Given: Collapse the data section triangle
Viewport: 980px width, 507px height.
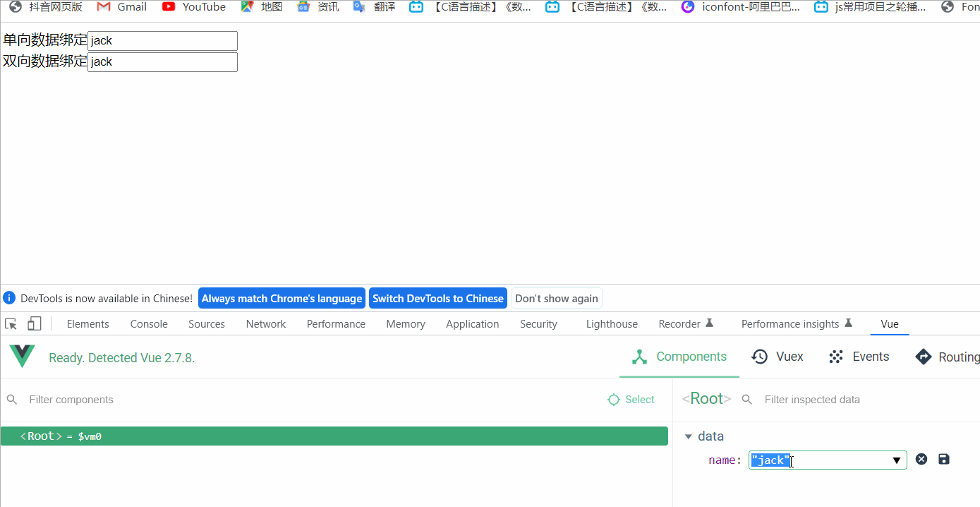Looking at the screenshot, I should click(x=689, y=437).
